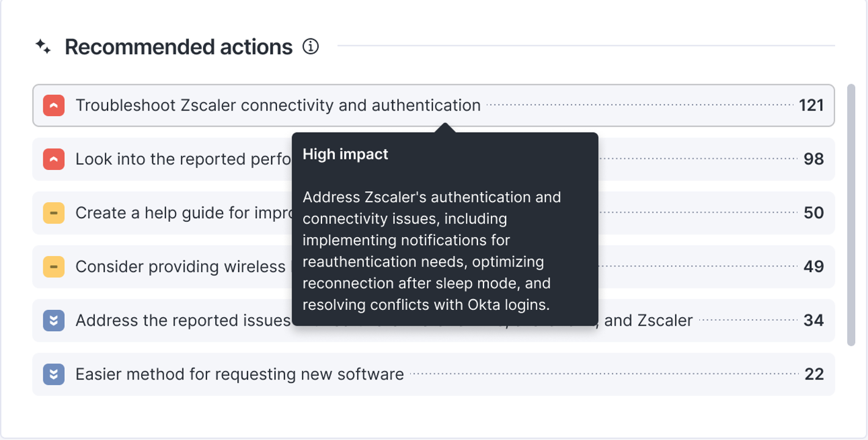Click the info icon next to Recommended actions
Viewport: 868px width, 440px height.
[x=311, y=46]
